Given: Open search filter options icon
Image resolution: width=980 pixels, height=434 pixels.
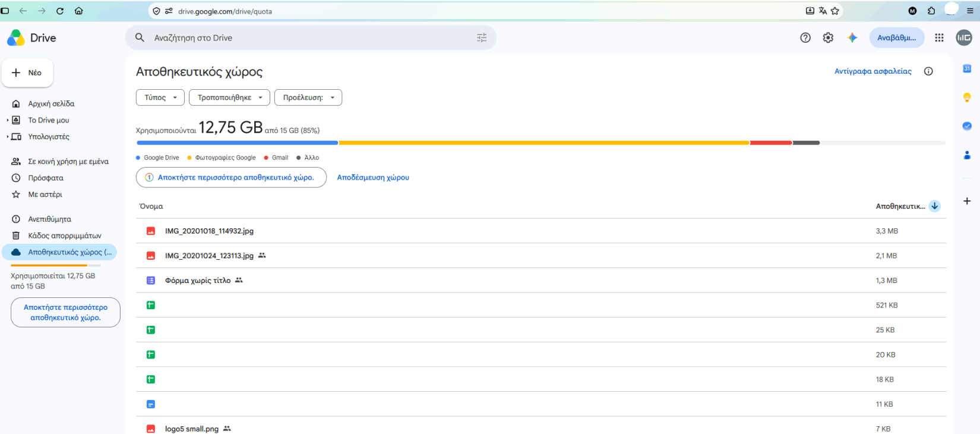Looking at the screenshot, I should click(x=482, y=37).
